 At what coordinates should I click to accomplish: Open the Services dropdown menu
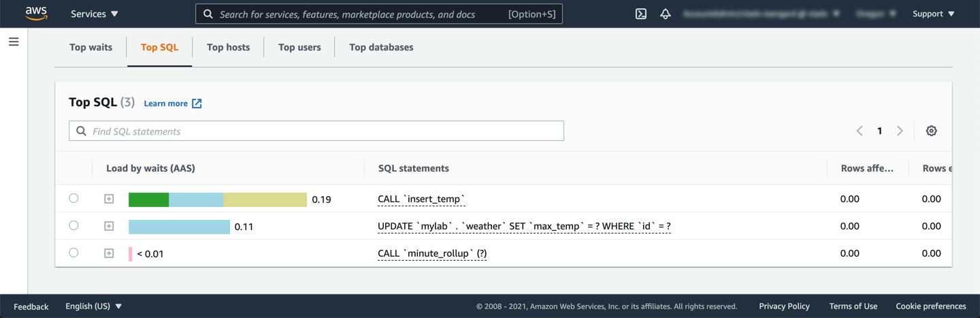[94, 14]
